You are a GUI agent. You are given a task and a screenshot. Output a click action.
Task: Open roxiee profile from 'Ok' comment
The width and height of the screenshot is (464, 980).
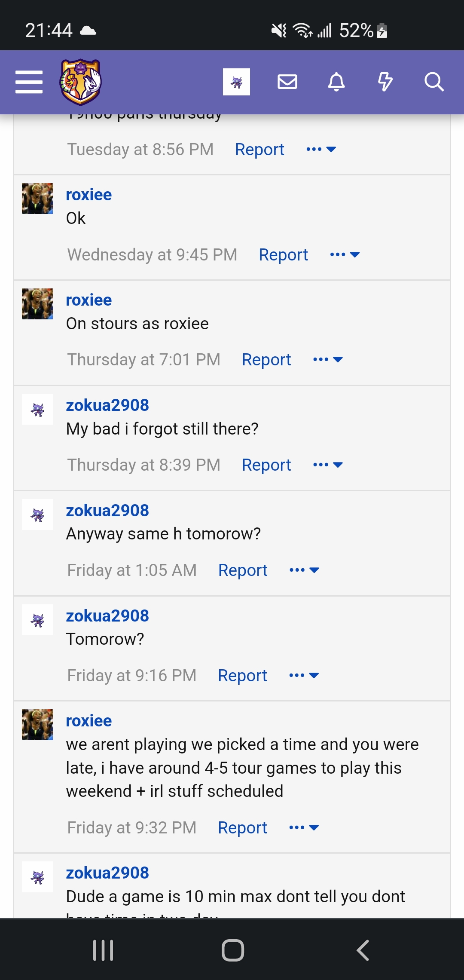pyautogui.click(x=89, y=195)
